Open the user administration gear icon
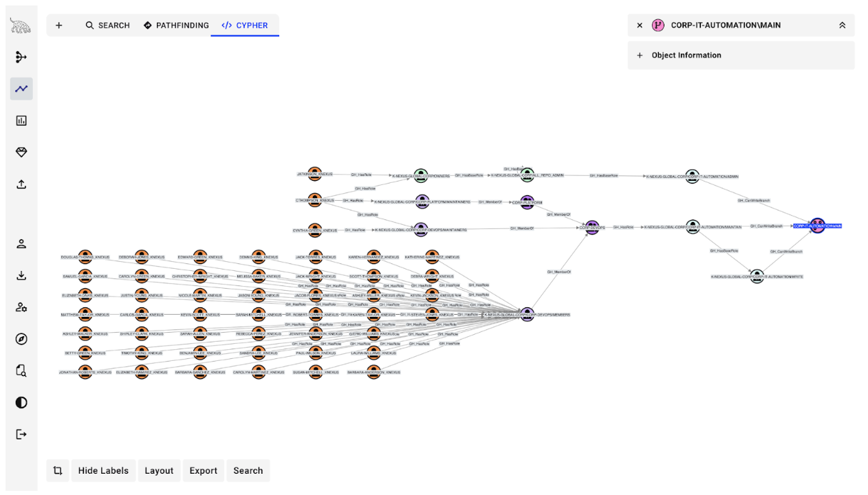This screenshot has width=868, height=495. (x=21, y=307)
